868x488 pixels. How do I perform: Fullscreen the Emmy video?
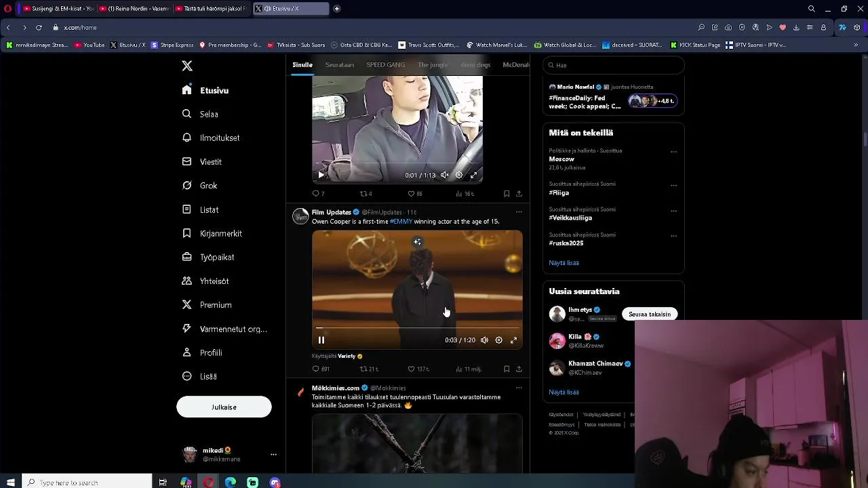pos(513,340)
